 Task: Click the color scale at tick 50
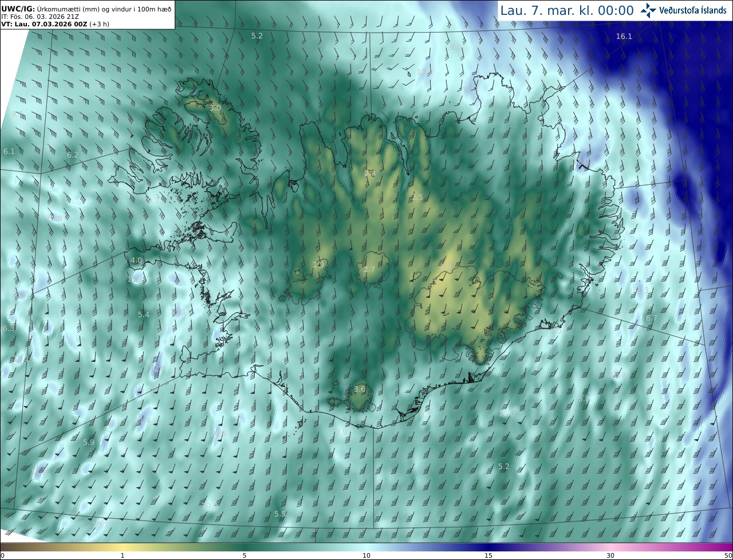click(x=728, y=555)
